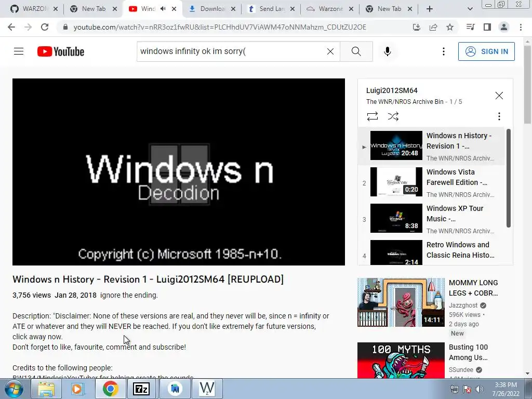
Task: Click the playlist panel scrollbar
Action: tap(508, 178)
